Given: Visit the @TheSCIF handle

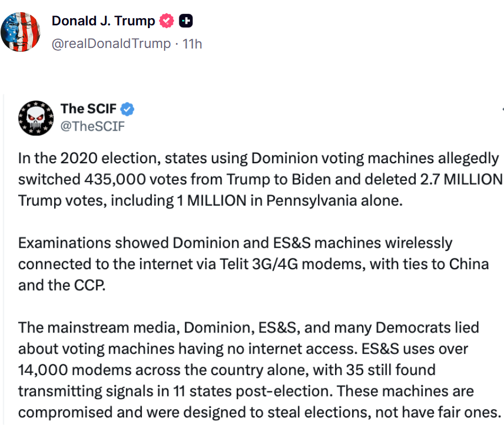Looking at the screenshot, I should click(93, 126).
